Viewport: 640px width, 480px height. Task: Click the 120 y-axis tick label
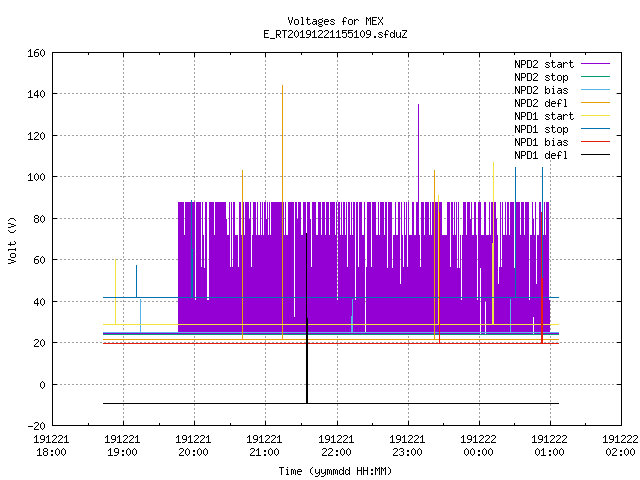pyautogui.click(x=36, y=136)
